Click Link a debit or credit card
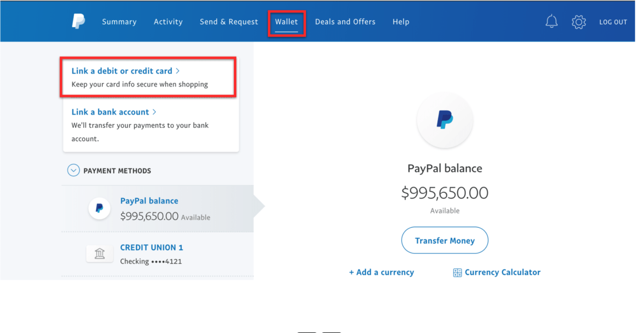Screen dimensions: 644x333 [x=122, y=71]
